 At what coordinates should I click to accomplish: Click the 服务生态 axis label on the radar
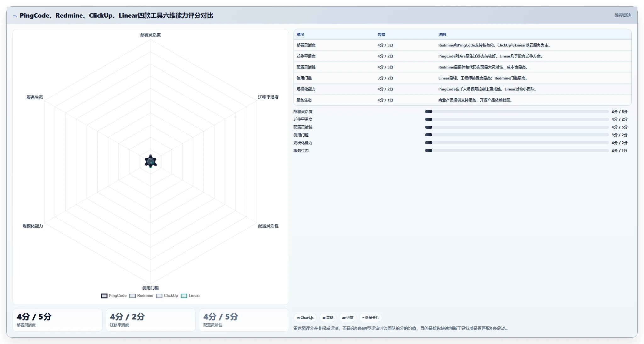[35, 97]
